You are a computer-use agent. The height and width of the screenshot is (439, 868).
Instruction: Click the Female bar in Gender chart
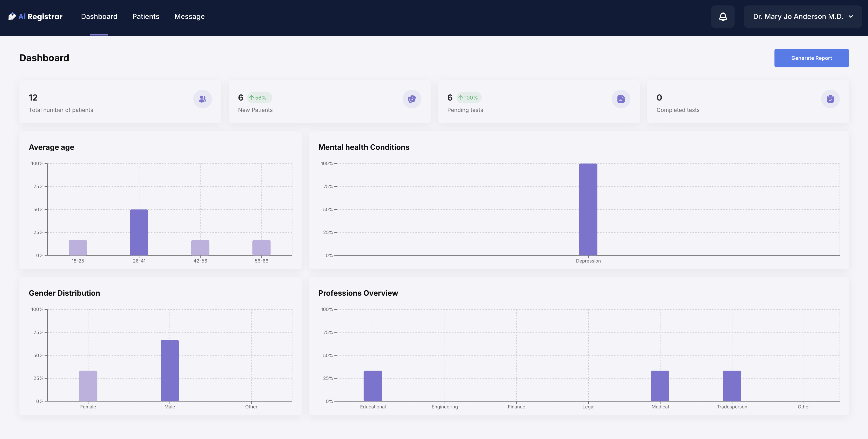coord(88,386)
